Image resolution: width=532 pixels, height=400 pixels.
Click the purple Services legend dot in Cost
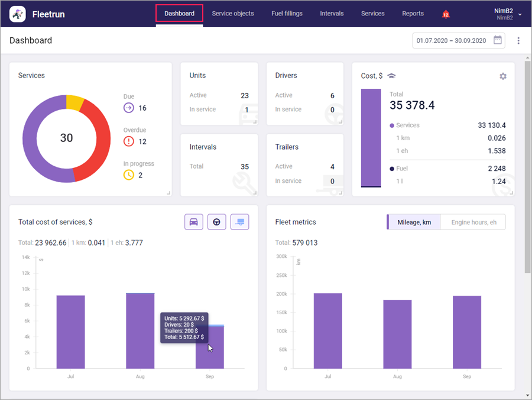[x=392, y=125]
